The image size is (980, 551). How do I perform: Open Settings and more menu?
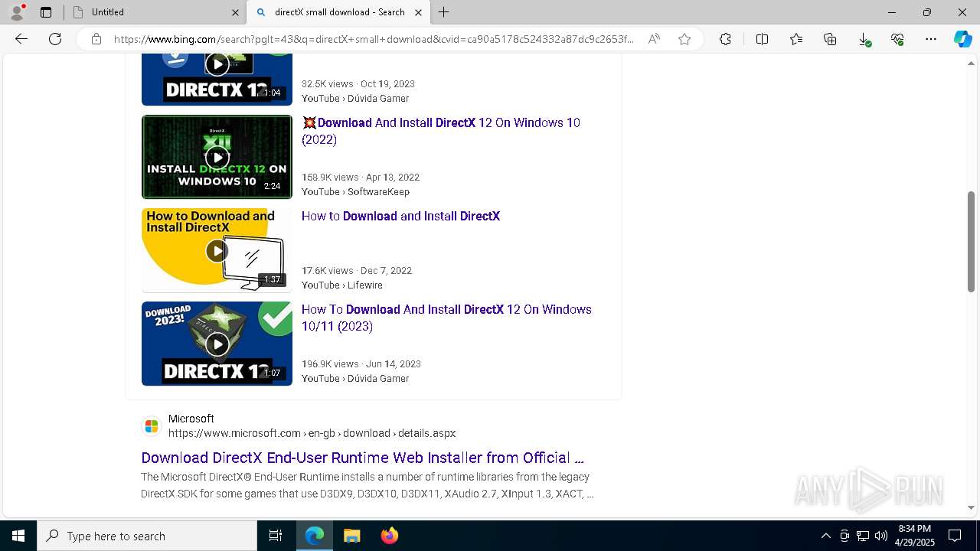(931, 39)
